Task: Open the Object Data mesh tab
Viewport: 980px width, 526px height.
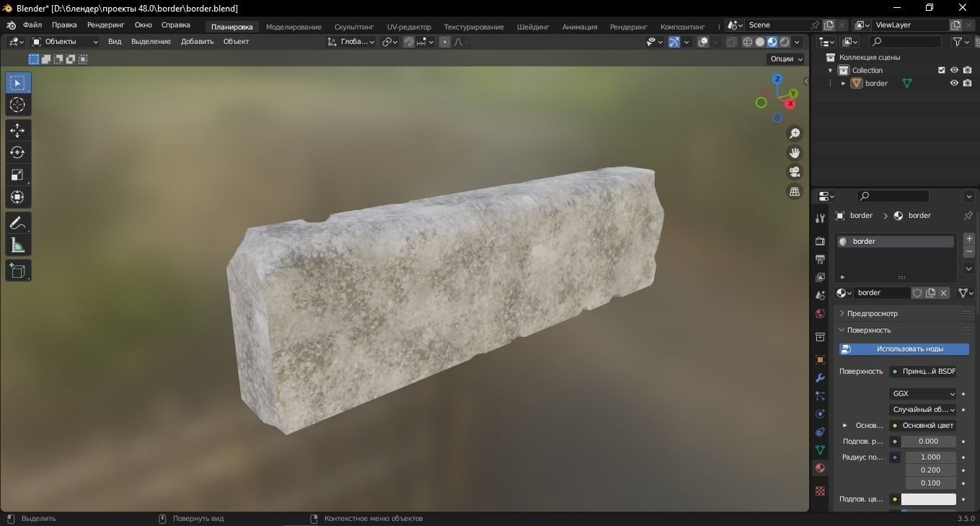Action: click(x=820, y=450)
